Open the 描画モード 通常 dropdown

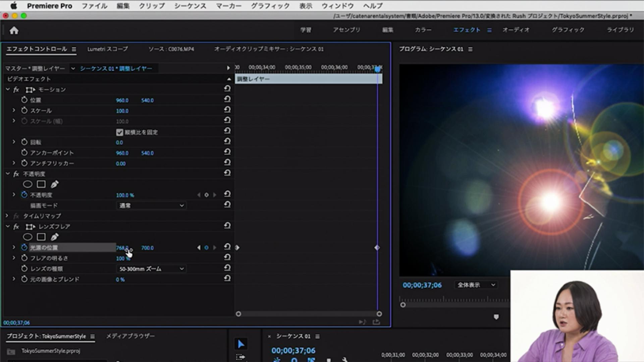tap(151, 205)
